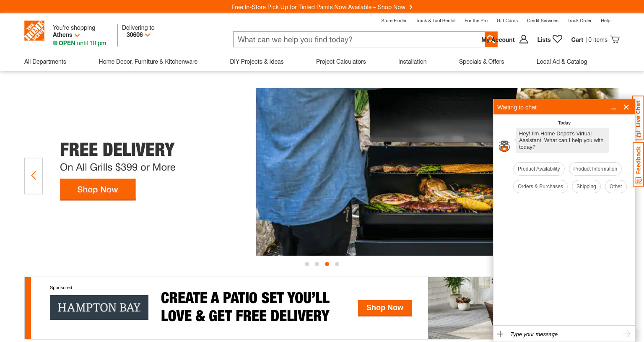Viewport: 644px width, 342px height.
Task: Open Specials & Offers menu item
Action: tap(481, 62)
